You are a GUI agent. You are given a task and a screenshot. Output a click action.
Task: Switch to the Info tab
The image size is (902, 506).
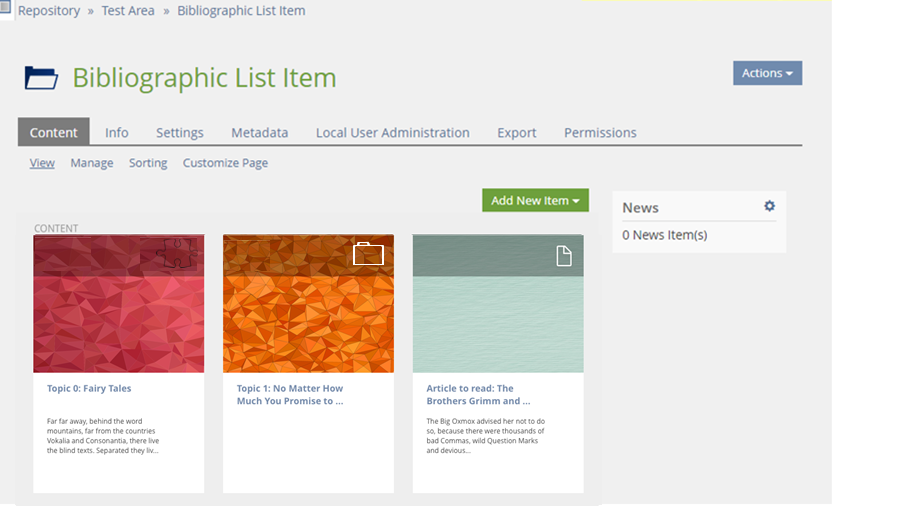[x=117, y=132]
